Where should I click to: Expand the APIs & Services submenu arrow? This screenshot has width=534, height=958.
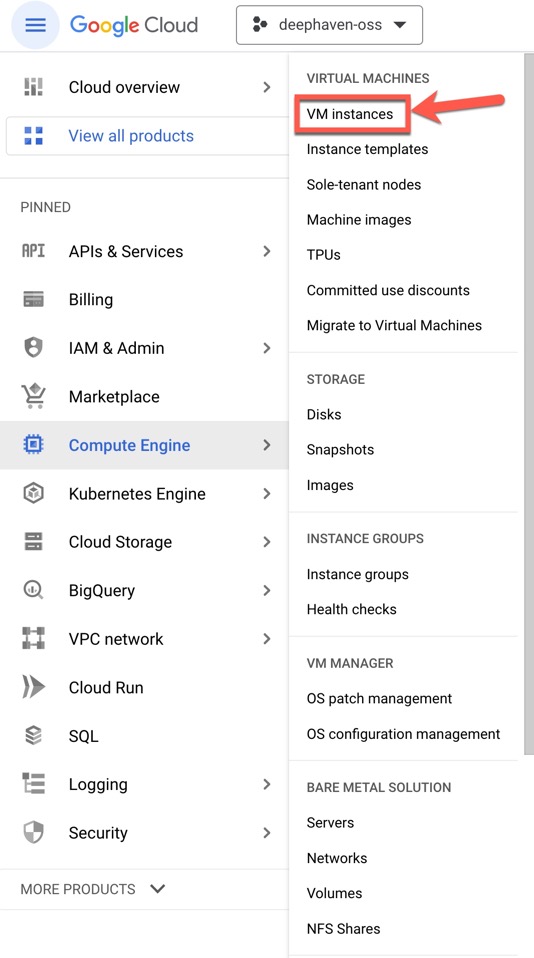tap(266, 251)
